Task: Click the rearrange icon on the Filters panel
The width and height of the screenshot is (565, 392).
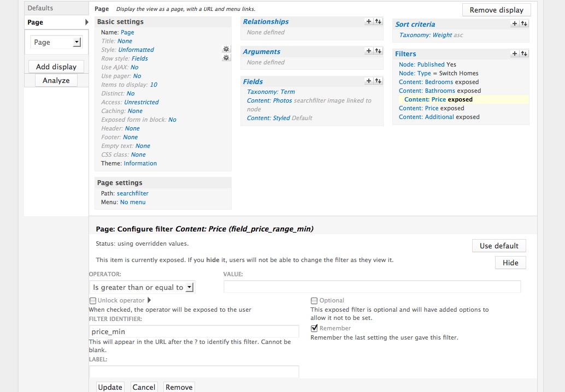Action: pos(523,54)
